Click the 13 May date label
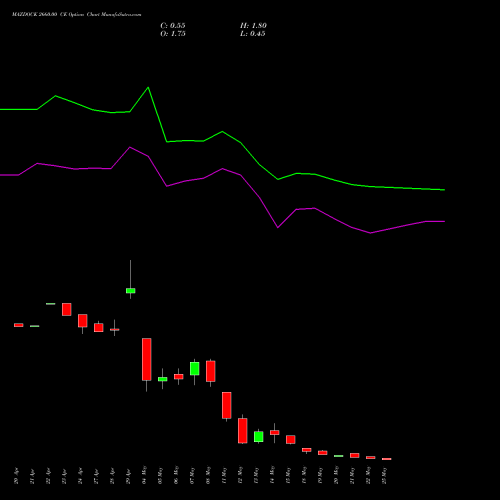The width and height of the screenshot is (500, 500). tap(256, 475)
